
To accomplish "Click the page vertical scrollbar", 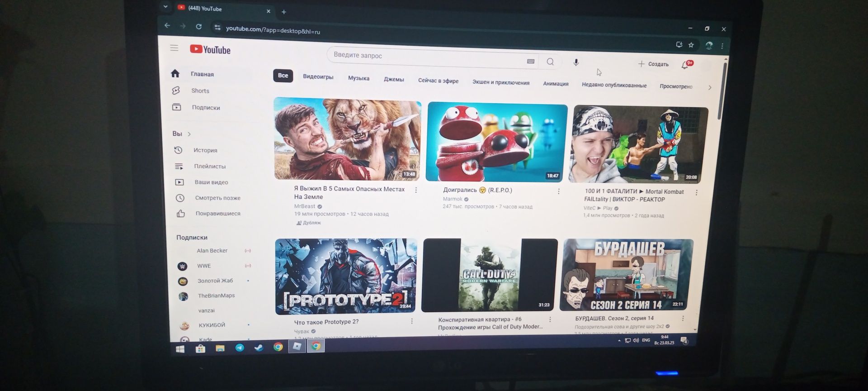I will 720,91.
